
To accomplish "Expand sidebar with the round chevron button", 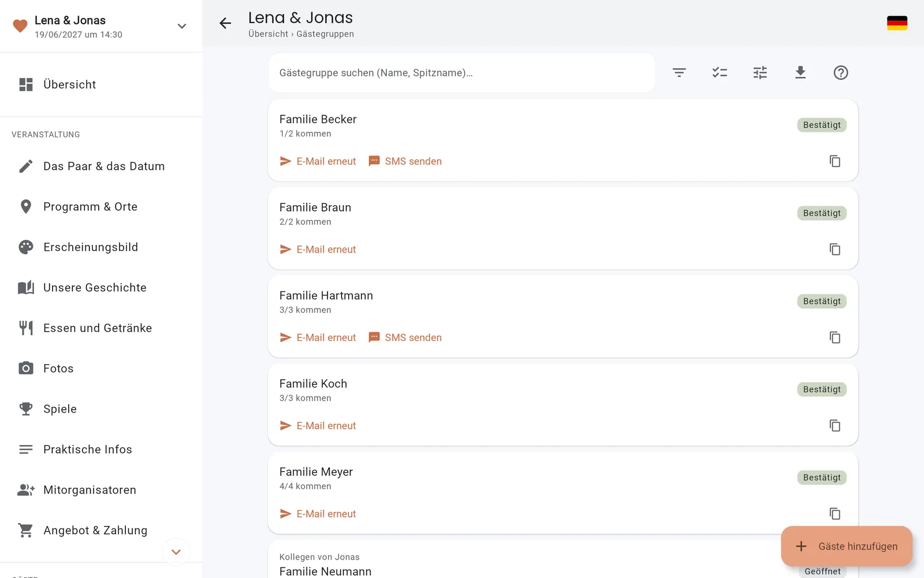I will pos(176,552).
